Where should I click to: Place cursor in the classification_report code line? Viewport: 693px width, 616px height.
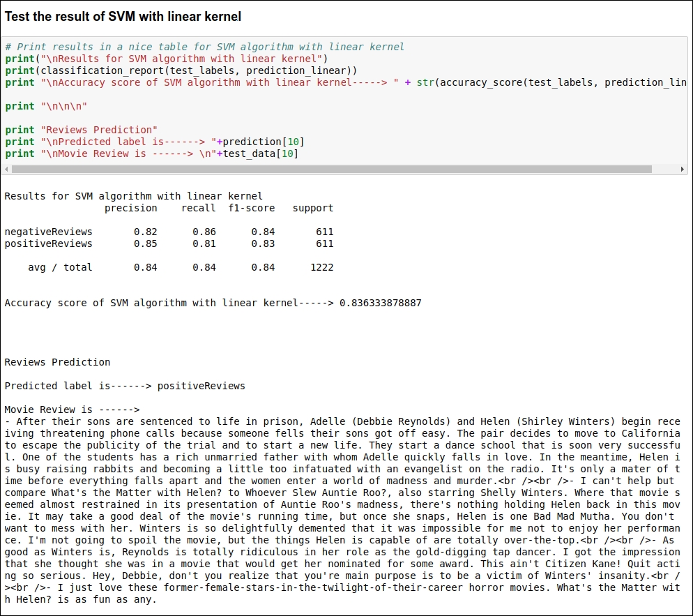(181, 70)
